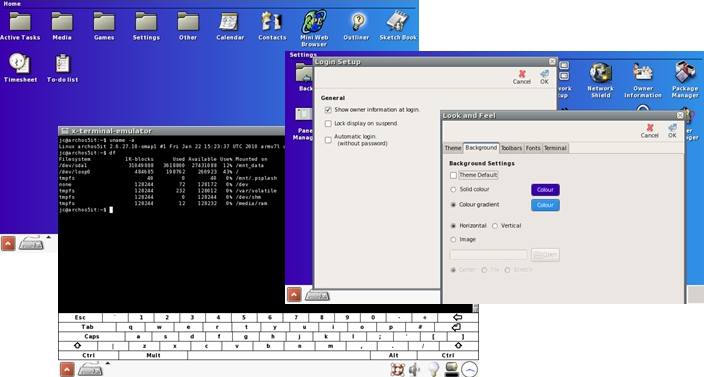Click the x-terminal-emulator title bar
The width and height of the screenshot is (704, 377).
pos(172,131)
